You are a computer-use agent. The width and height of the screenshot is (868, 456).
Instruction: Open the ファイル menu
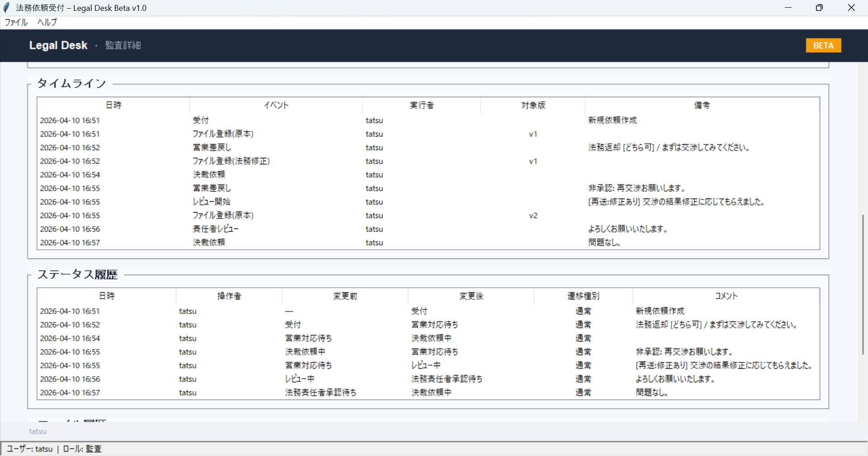tap(16, 22)
